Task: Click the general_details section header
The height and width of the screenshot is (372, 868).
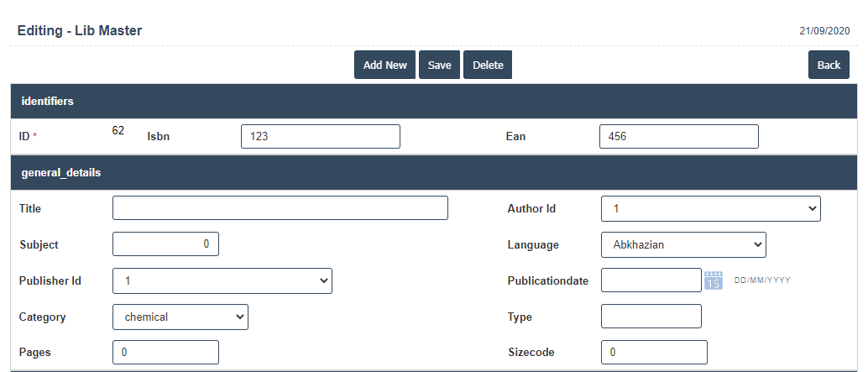Action: (x=61, y=172)
